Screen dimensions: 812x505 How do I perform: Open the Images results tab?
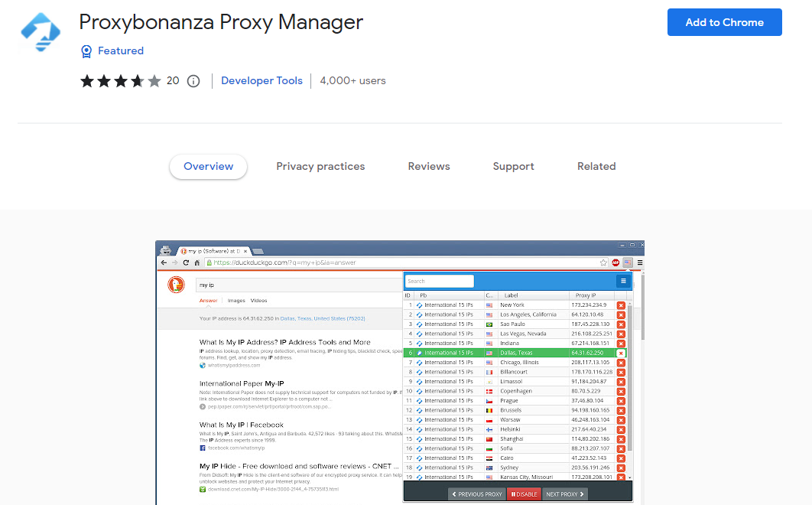pyautogui.click(x=236, y=301)
